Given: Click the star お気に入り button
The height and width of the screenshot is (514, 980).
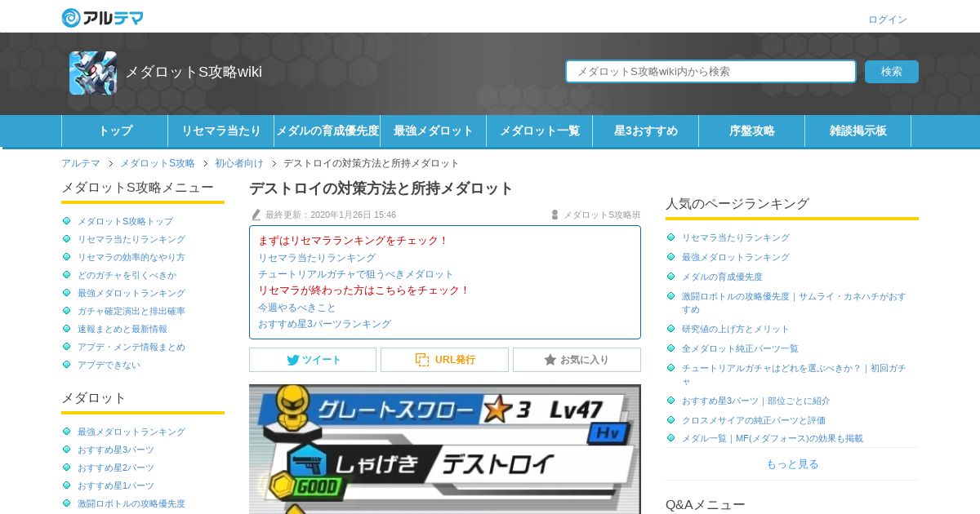Looking at the screenshot, I should click(577, 360).
